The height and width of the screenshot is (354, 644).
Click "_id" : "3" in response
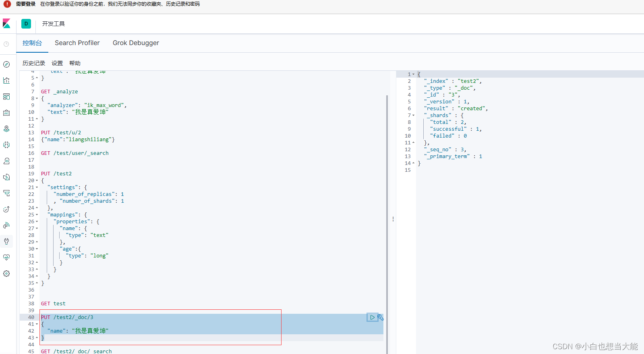tap(442, 95)
